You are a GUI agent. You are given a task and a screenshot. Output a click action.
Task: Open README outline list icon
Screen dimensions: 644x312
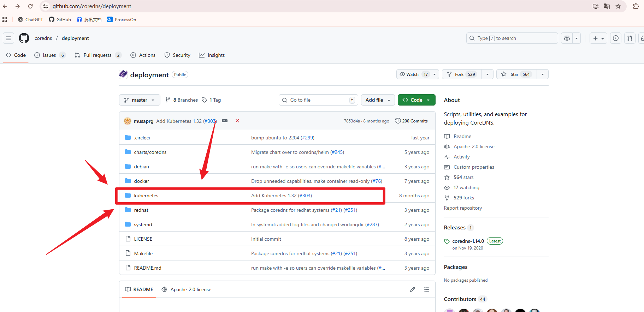pyautogui.click(x=426, y=289)
